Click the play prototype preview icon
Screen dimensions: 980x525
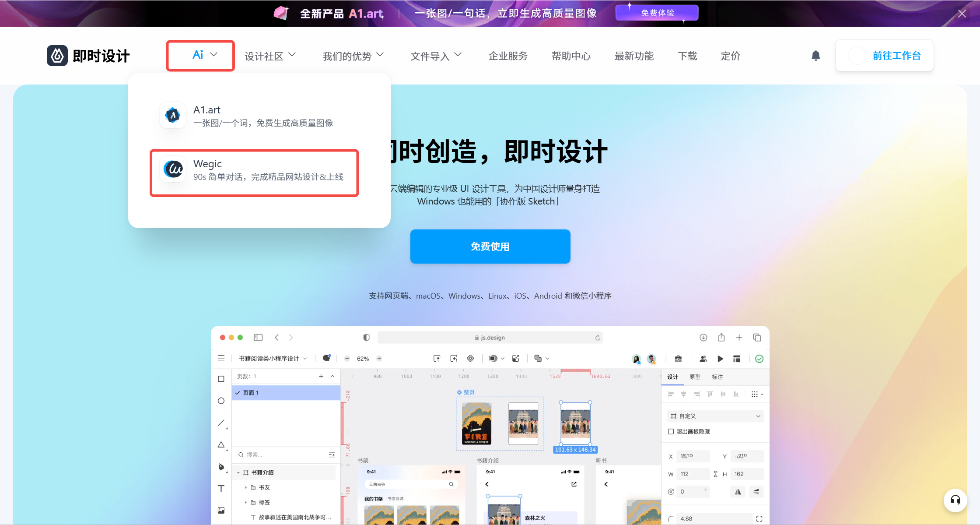[x=720, y=359]
